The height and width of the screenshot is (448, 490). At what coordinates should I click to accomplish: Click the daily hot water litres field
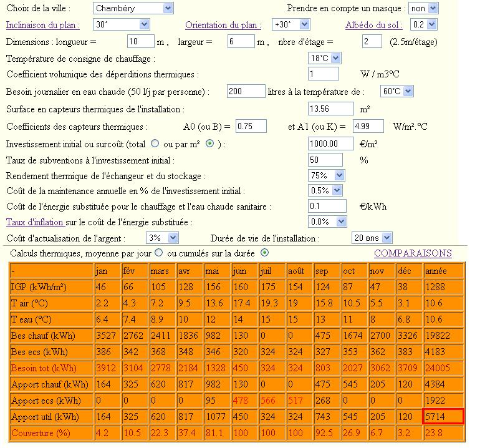click(x=246, y=91)
